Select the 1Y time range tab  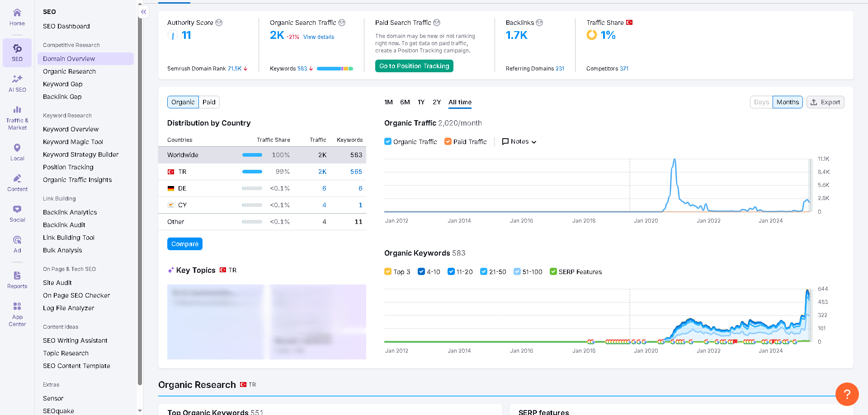pos(421,102)
